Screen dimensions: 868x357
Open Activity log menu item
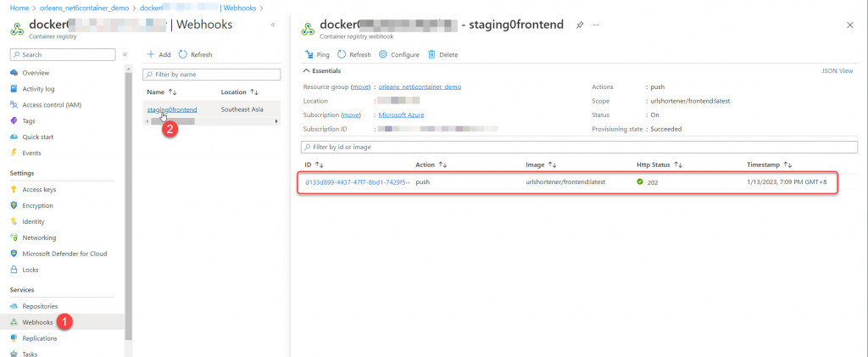pyautogui.click(x=38, y=89)
